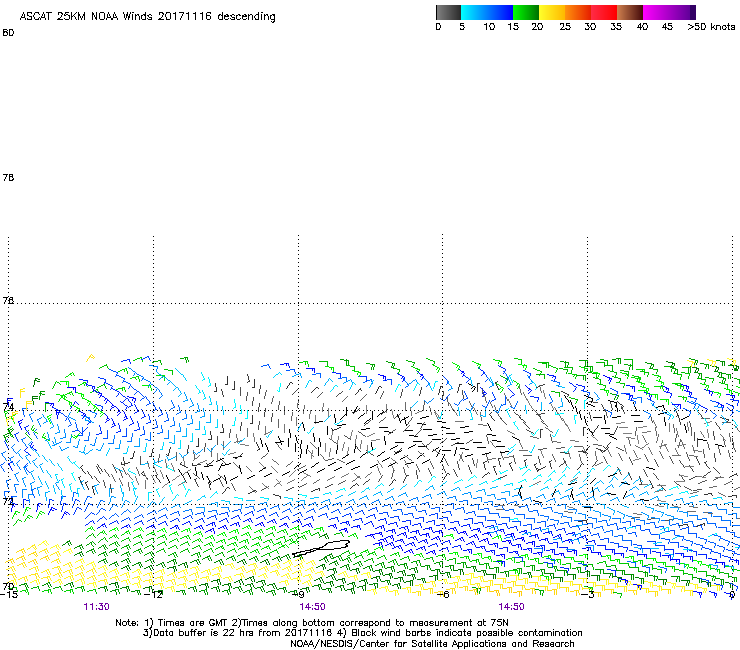This screenshot has height=650, width=740.
Task: Click the title 'ASCAT 25KM NOAA Winds 20171116 descending'
Action: pos(147,17)
